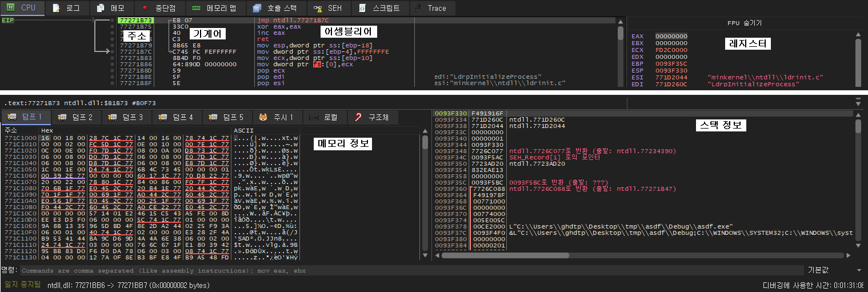Select EBX register value
Viewport: 868px width, 292px height.
(671, 43)
